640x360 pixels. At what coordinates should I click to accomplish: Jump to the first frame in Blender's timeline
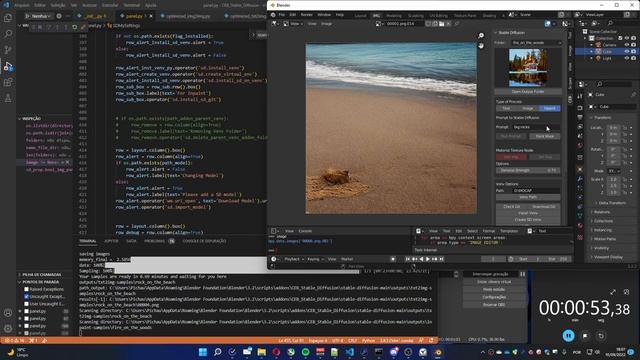(407, 259)
